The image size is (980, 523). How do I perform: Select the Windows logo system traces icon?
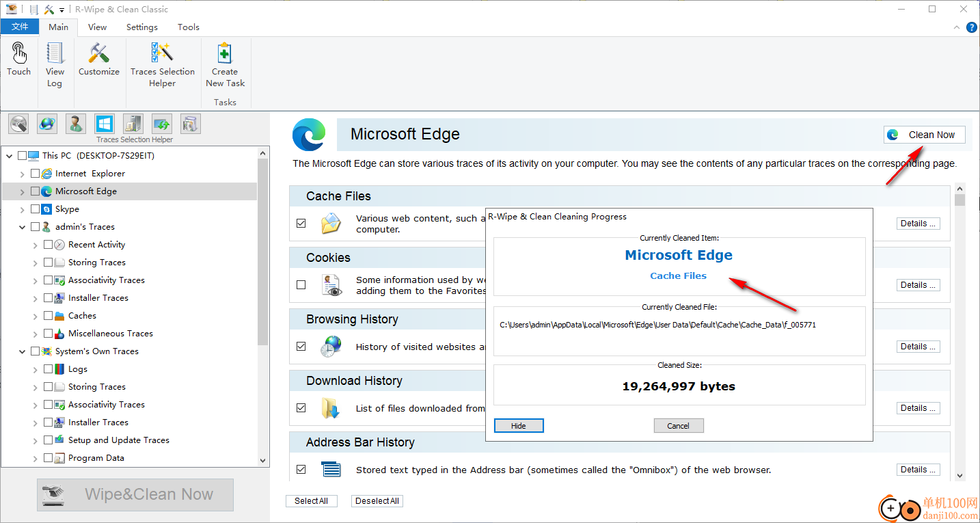pyautogui.click(x=105, y=124)
